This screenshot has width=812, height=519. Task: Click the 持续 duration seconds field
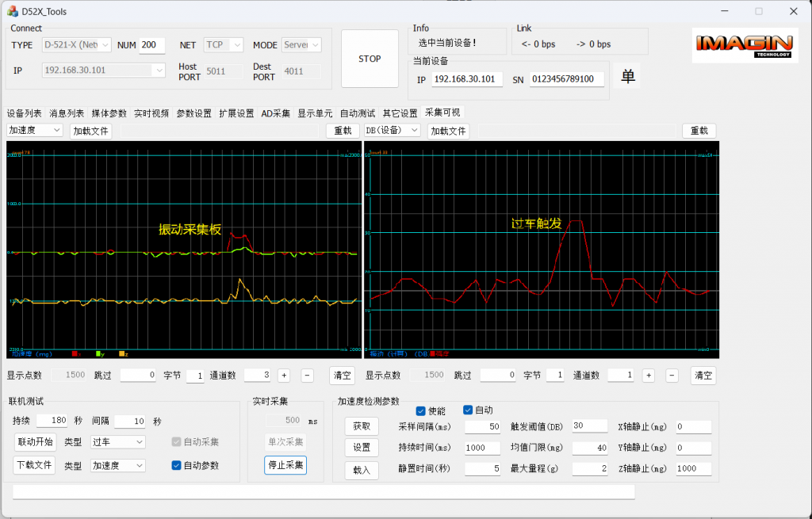tap(52, 421)
